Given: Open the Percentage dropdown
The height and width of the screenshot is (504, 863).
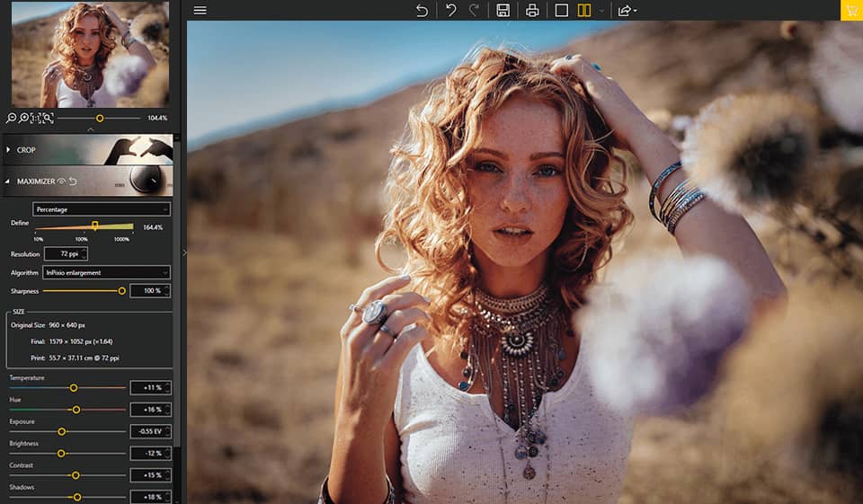Looking at the screenshot, I should 102,209.
